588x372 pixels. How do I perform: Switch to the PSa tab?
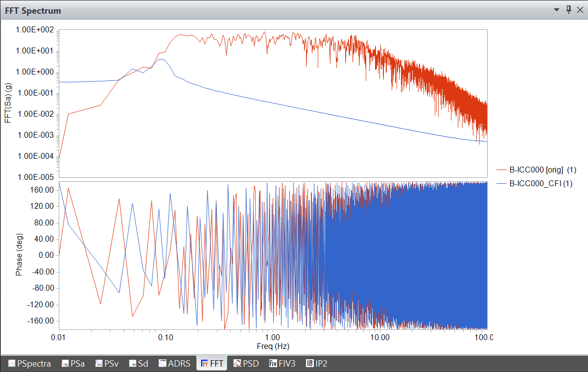click(73, 363)
